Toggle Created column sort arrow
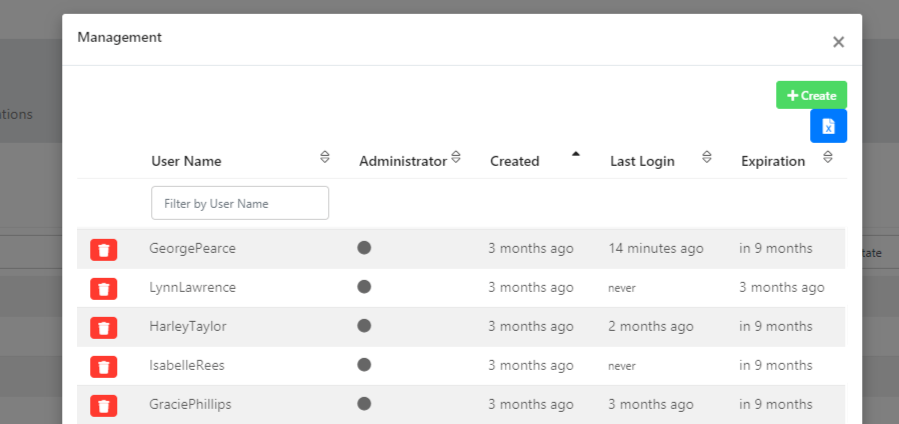 [576, 154]
